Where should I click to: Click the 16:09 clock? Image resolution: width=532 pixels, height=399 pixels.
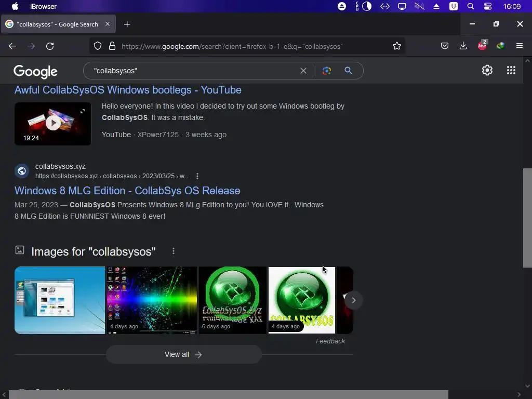point(512,6)
